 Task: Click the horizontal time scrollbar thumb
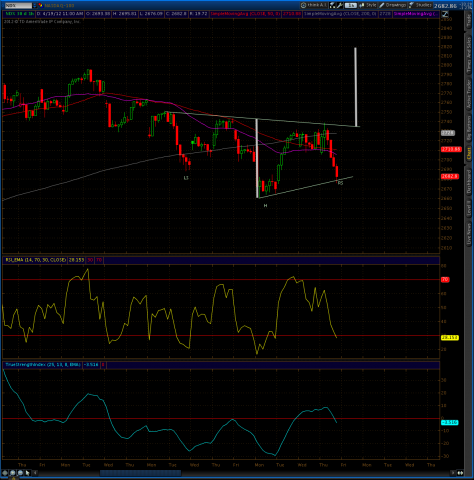[x=140, y=473]
